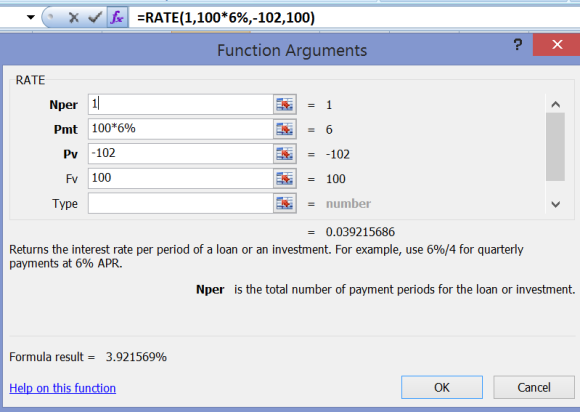Click the Insert Function fx icon
The image size is (580, 412).
[118, 17]
